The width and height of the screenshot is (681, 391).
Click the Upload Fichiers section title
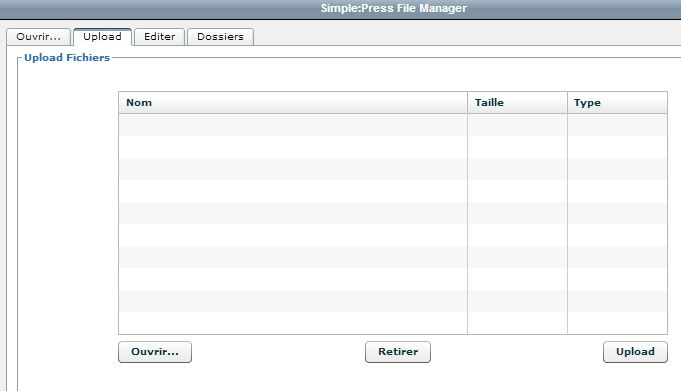coord(67,58)
